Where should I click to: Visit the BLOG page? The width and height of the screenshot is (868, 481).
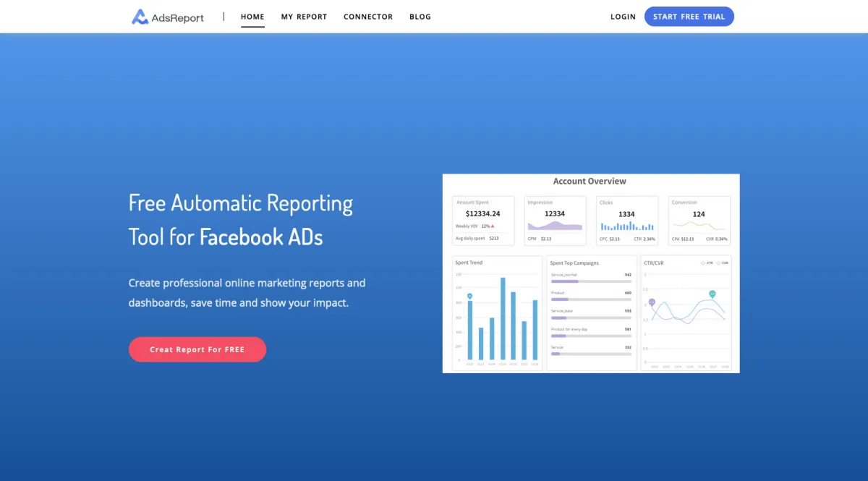click(420, 17)
